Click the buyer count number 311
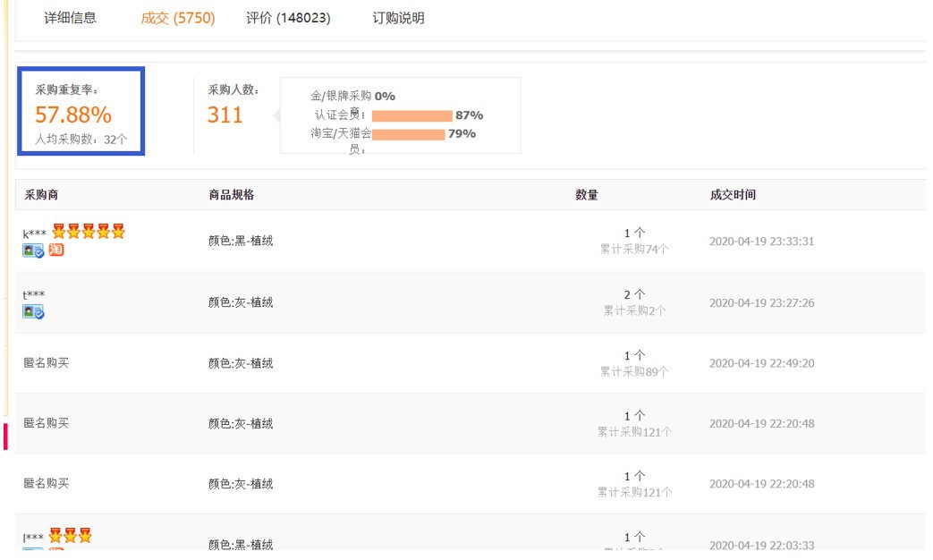The height and width of the screenshot is (560, 933). pos(225,115)
